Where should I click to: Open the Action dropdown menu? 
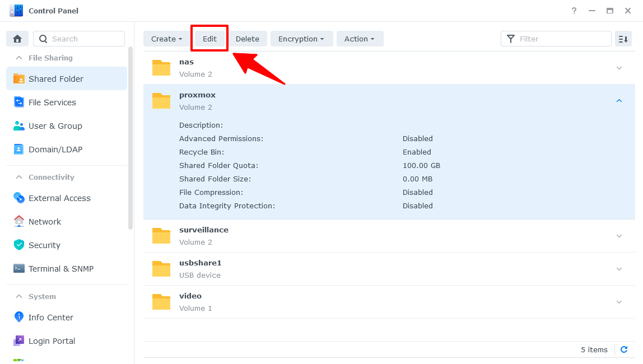coord(360,39)
